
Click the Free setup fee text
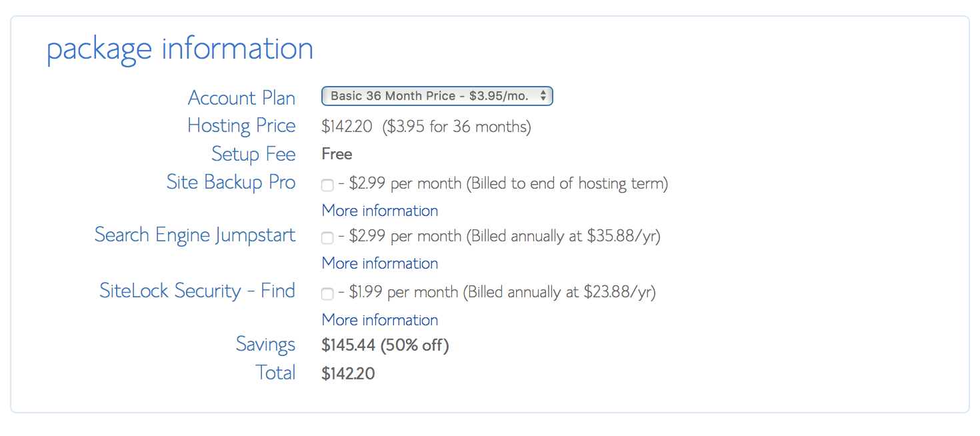coord(337,154)
